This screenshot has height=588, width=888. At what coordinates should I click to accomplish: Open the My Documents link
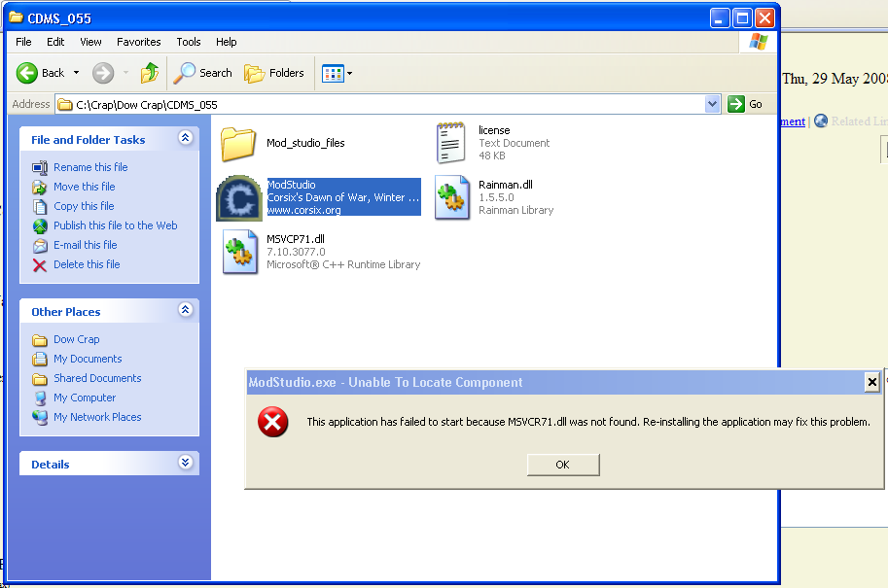click(x=88, y=359)
